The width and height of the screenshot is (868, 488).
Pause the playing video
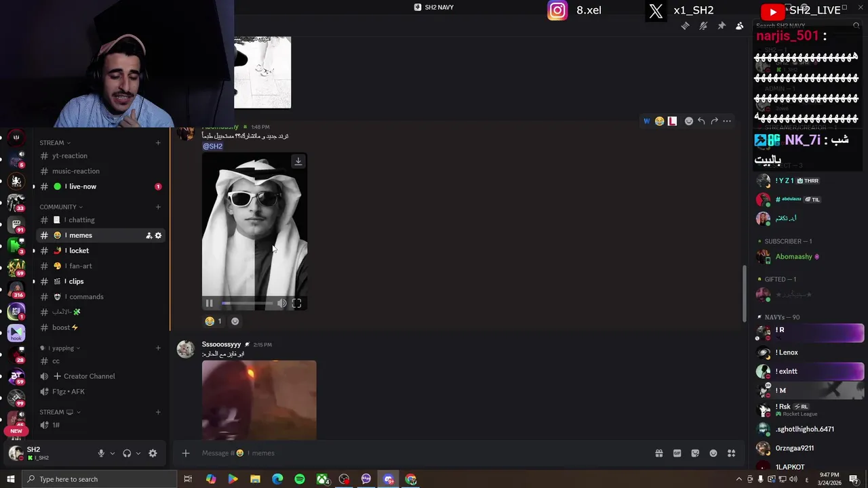(x=209, y=304)
